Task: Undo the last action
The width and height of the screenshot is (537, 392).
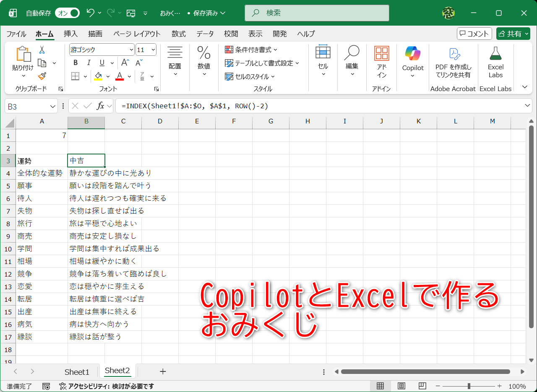Action: (90, 13)
